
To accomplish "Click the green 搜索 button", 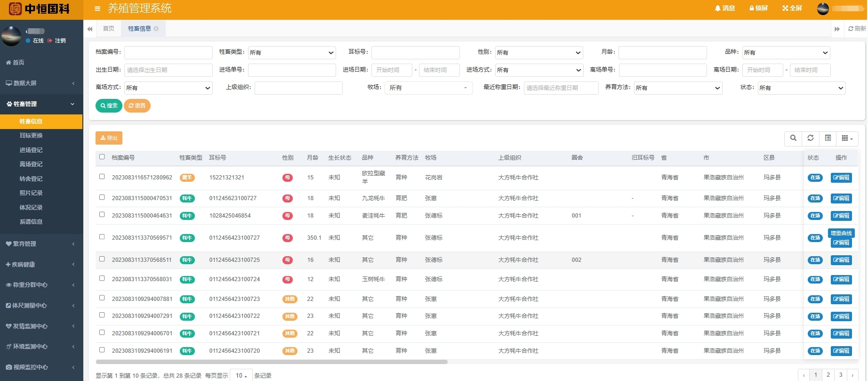I will pyautogui.click(x=109, y=106).
